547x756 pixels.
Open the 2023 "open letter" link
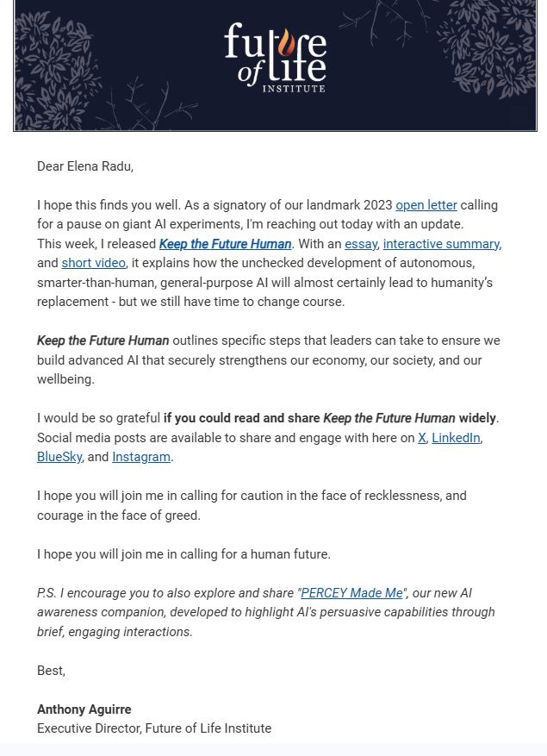point(426,205)
